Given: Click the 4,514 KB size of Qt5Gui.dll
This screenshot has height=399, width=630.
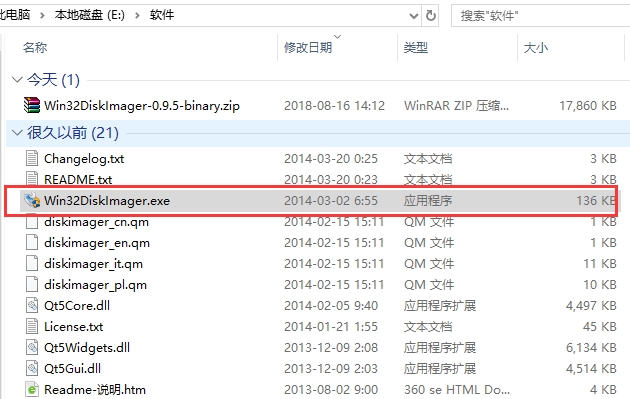Looking at the screenshot, I should 591,368.
